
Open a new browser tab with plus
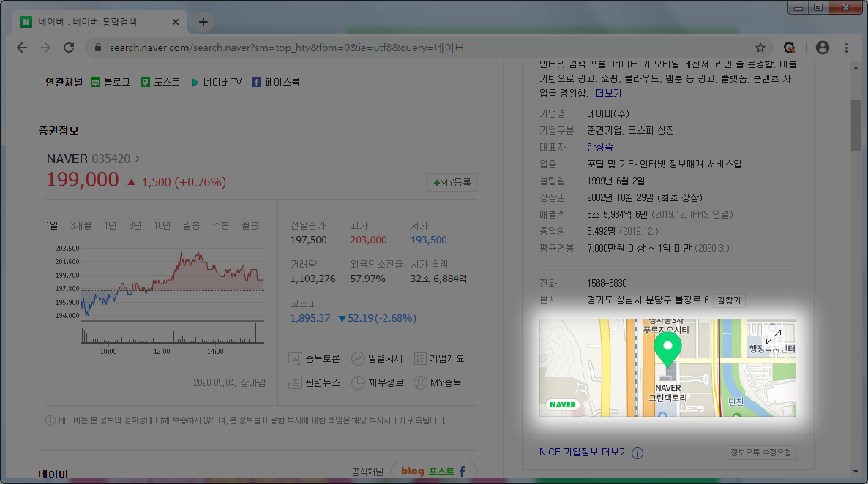(203, 22)
